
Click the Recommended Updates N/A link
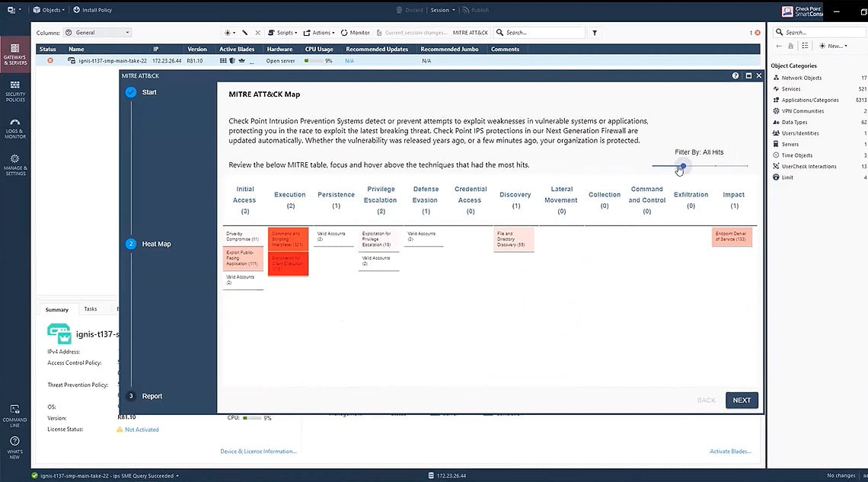349,61
